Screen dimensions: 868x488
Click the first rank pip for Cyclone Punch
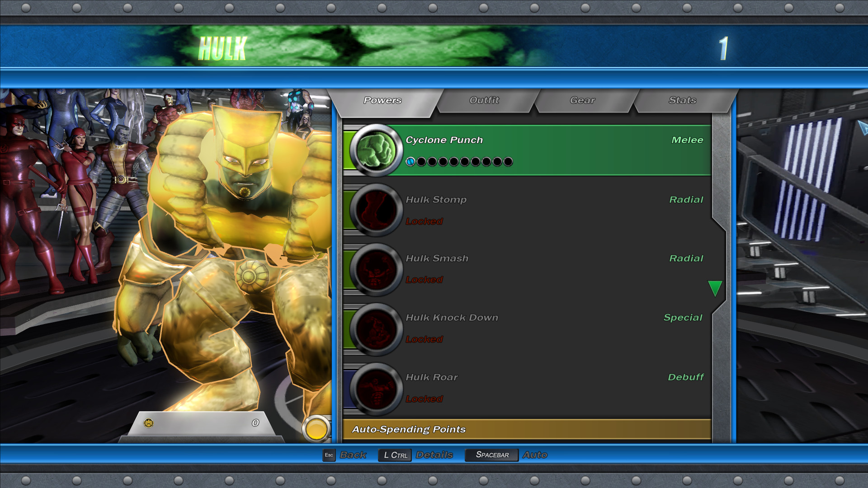(x=410, y=161)
